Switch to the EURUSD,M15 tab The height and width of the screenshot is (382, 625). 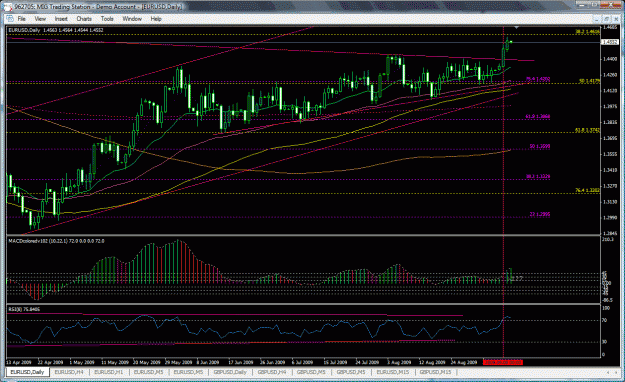click(x=393, y=372)
